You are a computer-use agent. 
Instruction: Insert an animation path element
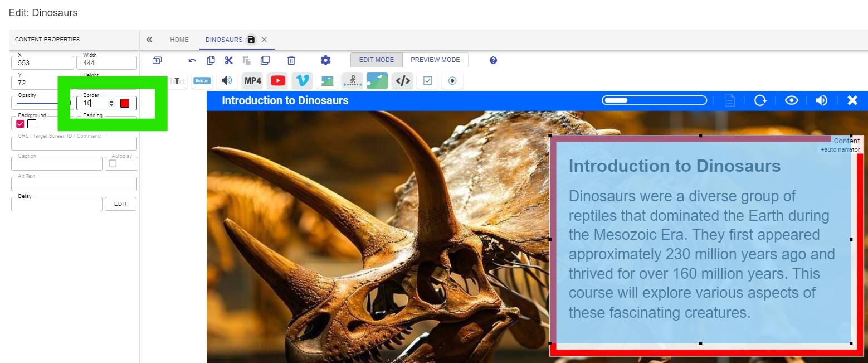[352, 81]
